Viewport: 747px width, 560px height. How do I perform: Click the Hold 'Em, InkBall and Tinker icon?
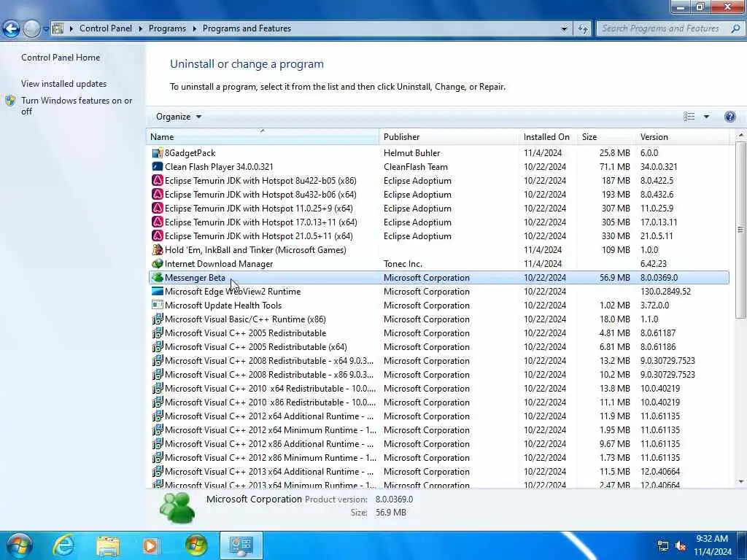(158, 249)
